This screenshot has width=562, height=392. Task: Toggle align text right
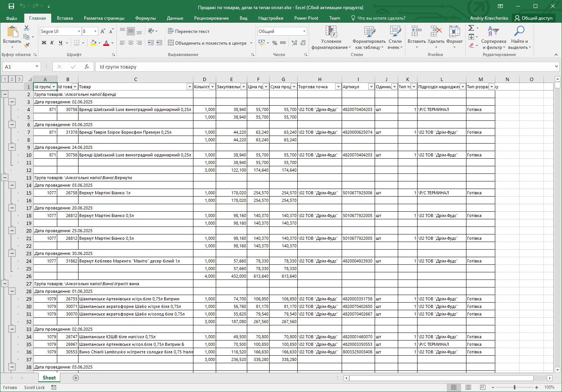pos(139,43)
